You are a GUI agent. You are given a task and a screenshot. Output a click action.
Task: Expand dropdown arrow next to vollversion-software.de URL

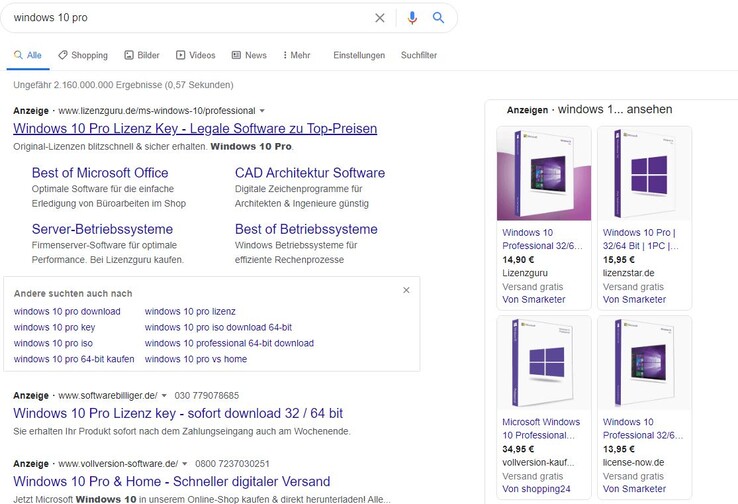click(x=184, y=464)
